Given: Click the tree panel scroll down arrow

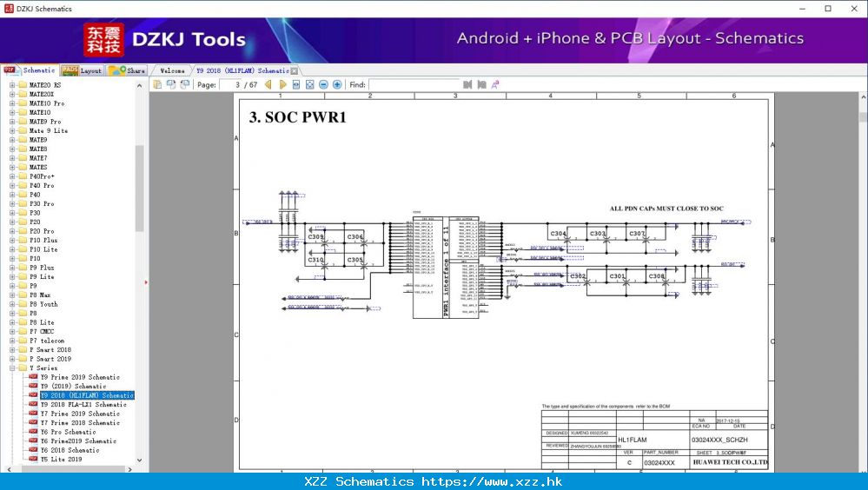Looking at the screenshot, I should coord(140,460).
